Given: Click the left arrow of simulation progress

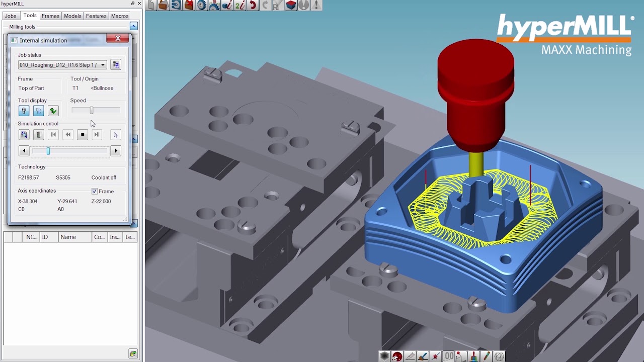Looking at the screenshot, I should (x=24, y=151).
